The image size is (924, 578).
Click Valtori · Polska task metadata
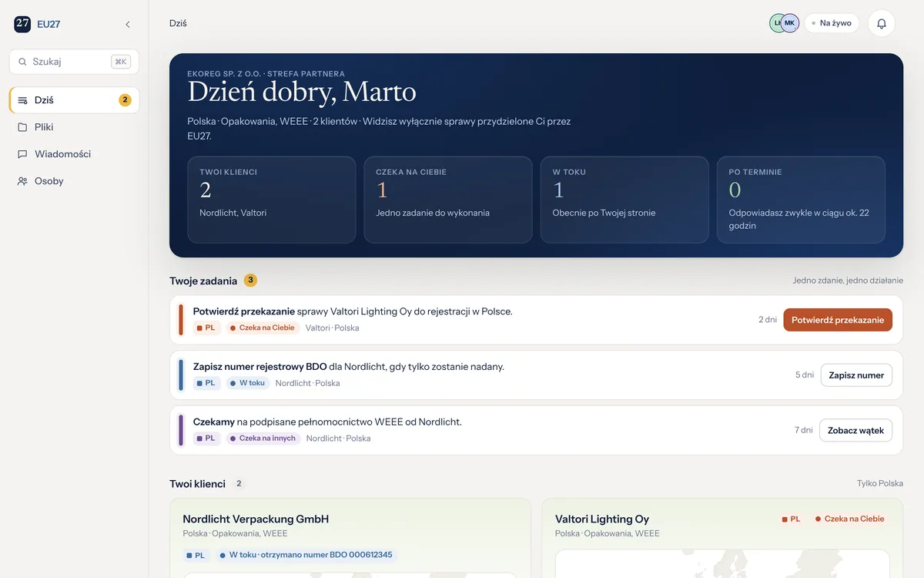tap(332, 328)
